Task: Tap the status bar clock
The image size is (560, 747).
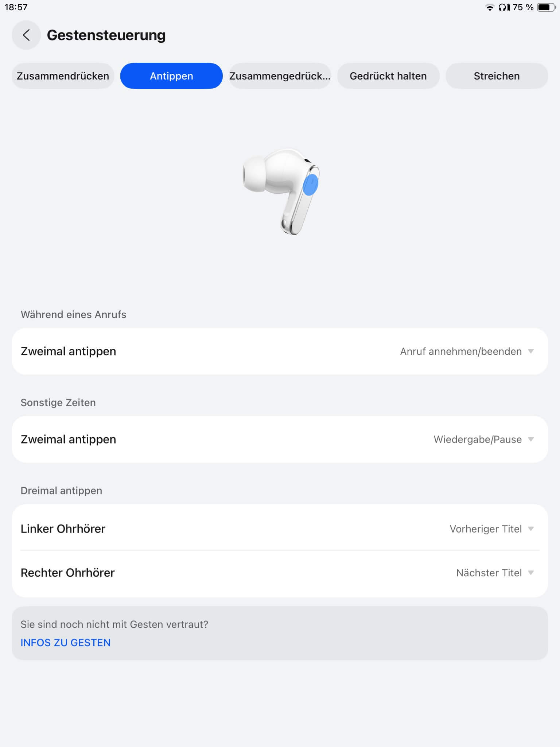Action: coord(16,7)
